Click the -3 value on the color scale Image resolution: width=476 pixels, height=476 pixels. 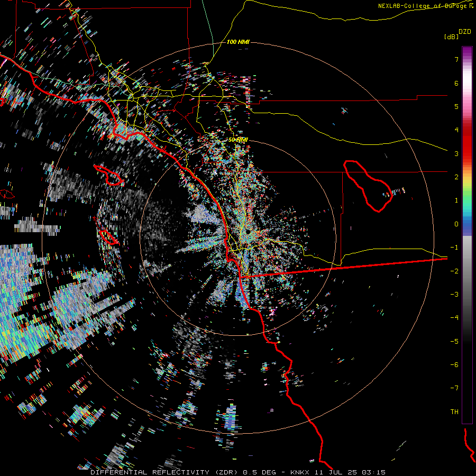454,295
